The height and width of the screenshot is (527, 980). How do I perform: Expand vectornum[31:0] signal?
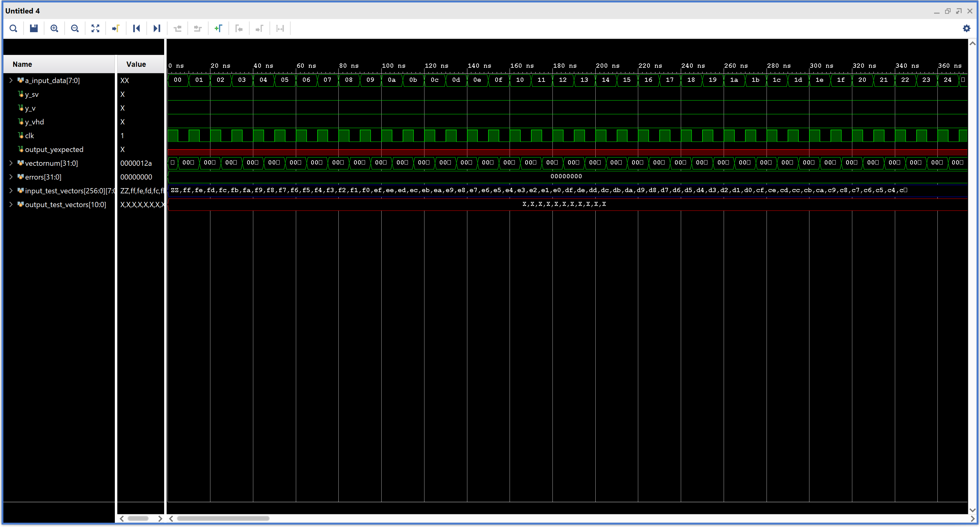coord(11,163)
